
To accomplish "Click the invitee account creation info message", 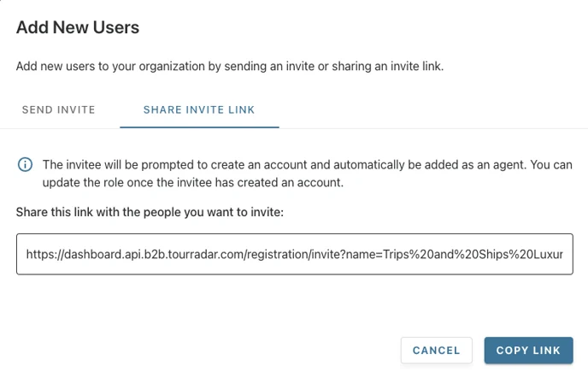I will 307,174.
